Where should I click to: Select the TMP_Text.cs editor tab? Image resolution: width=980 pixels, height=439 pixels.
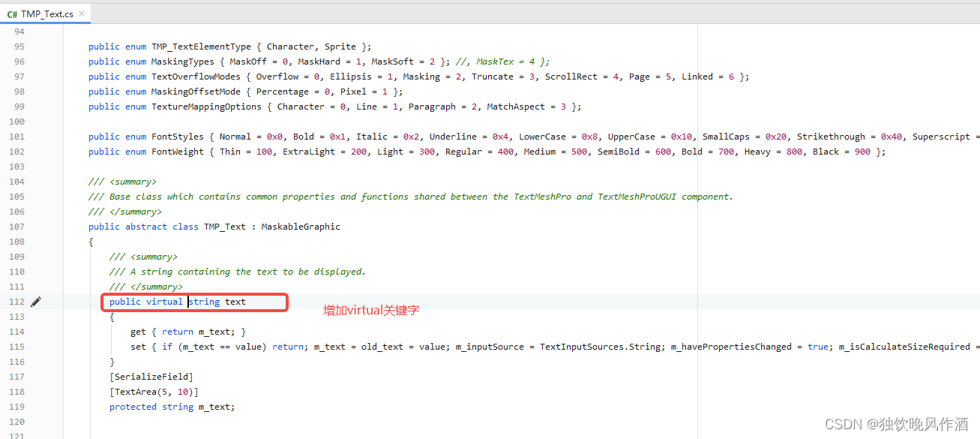pyautogui.click(x=46, y=14)
